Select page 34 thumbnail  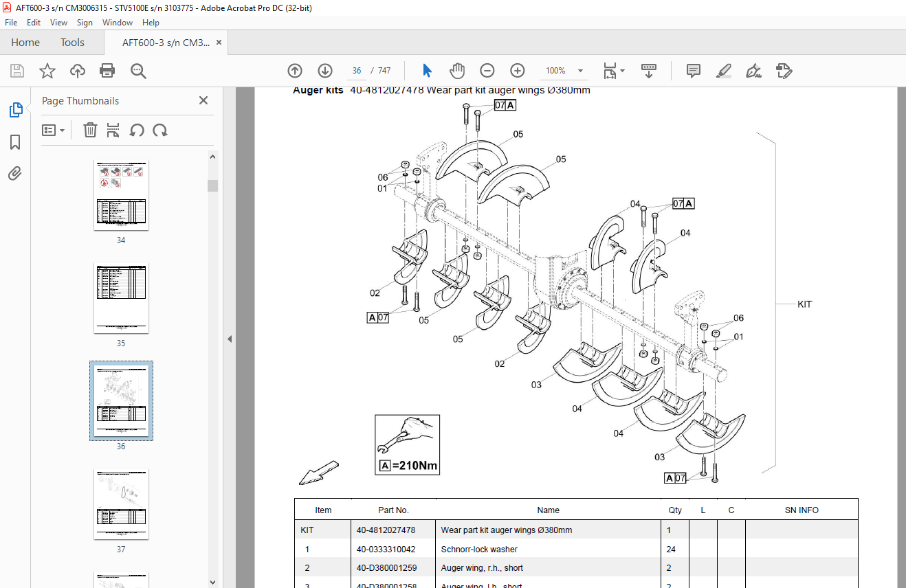pyautogui.click(x=121, y=195)
